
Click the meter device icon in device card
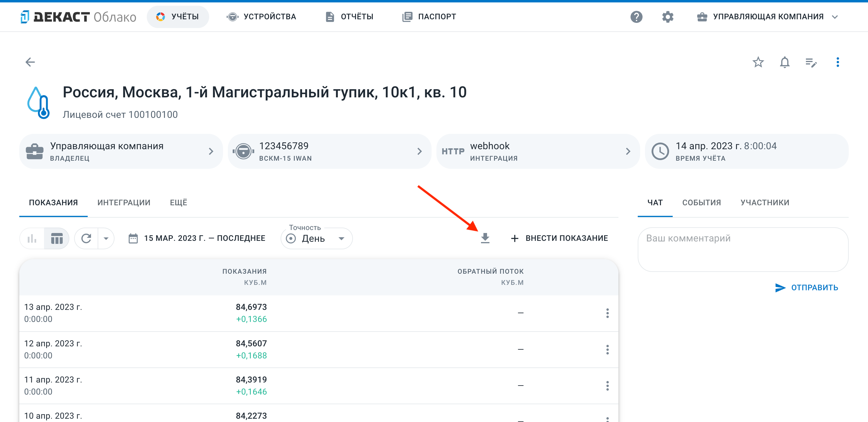pyautogui.click(x=243, y=151)
